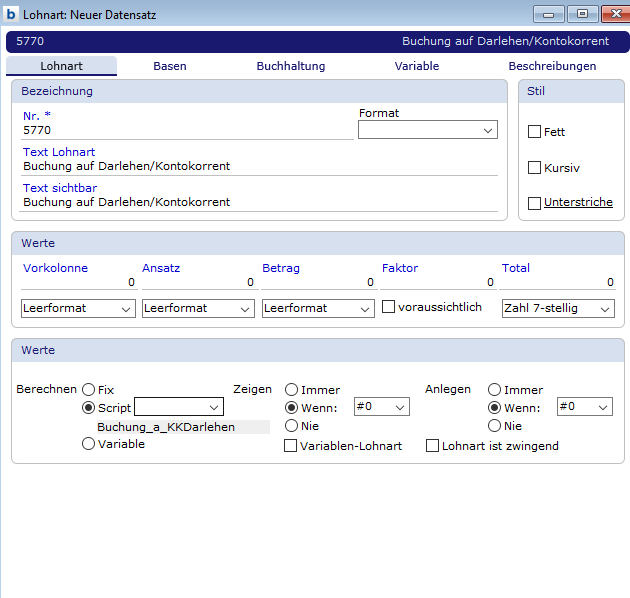Click into the Betrag value field
Screen dimensions: 630x598
click(x=318, y=283)
